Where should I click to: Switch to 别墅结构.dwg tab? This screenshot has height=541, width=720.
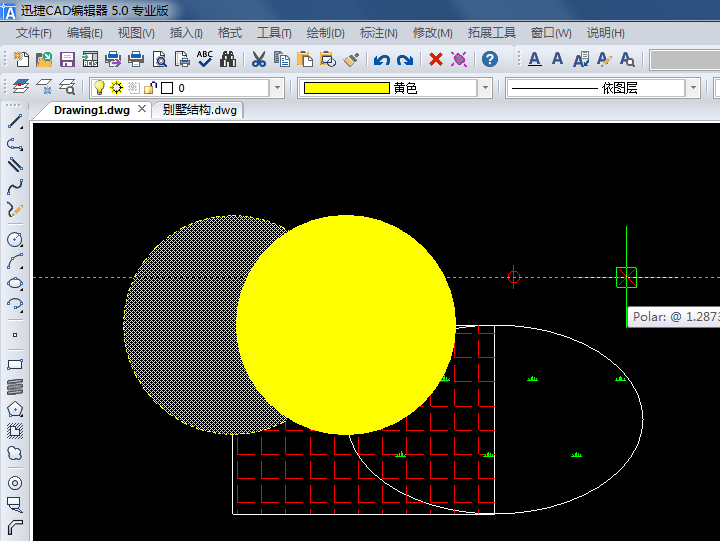coord(200,110)
